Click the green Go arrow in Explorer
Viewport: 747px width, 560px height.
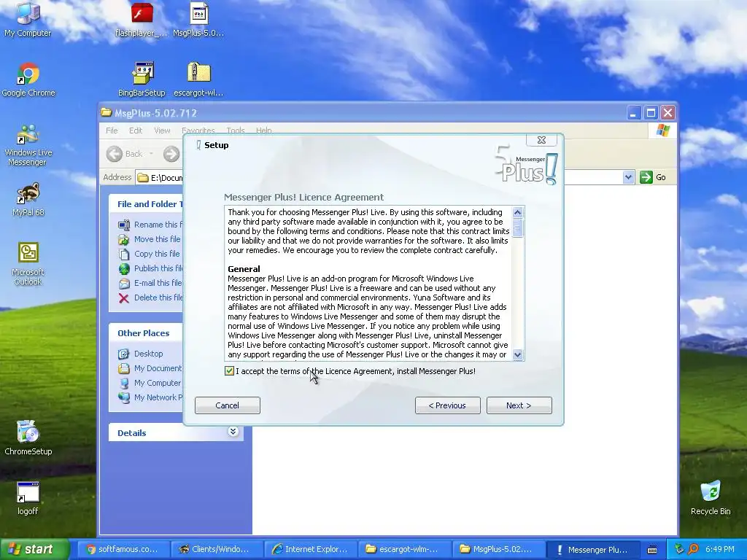click(x=646, y=177)
